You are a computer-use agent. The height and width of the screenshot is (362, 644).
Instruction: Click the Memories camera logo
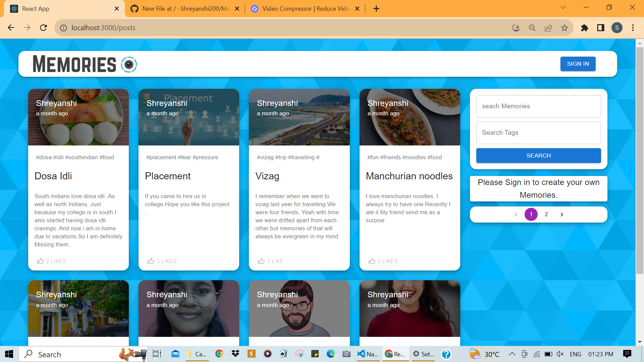[x=129, y=64]
